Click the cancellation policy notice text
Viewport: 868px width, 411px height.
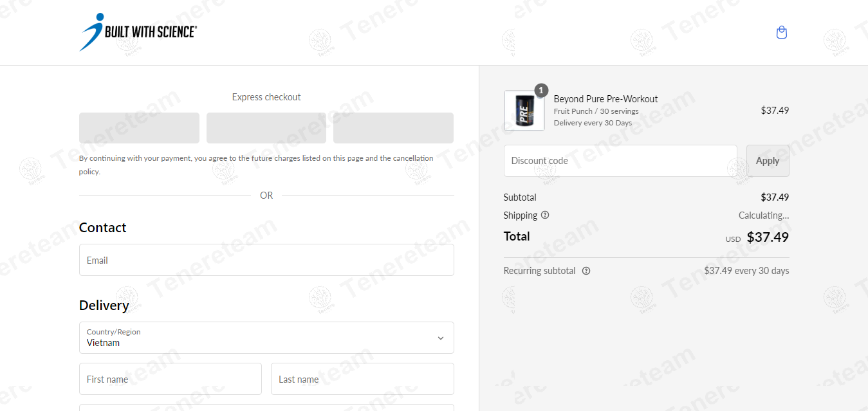click(x=256, y=165)
